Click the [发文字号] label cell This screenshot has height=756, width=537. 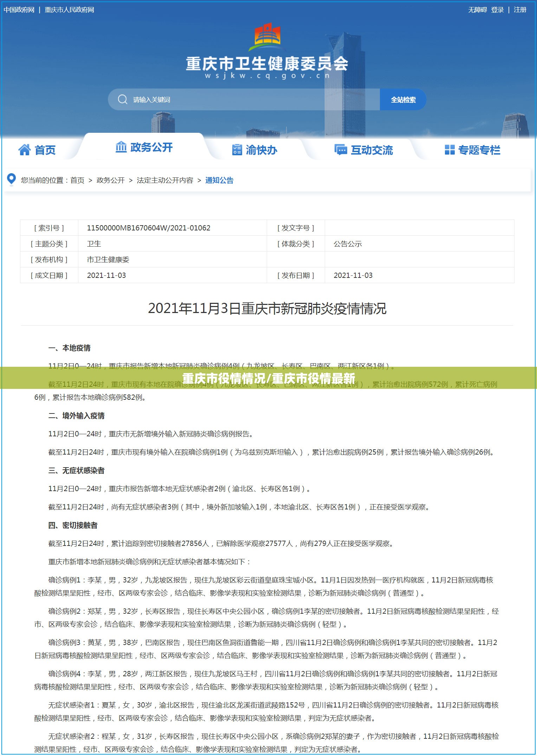296,228
